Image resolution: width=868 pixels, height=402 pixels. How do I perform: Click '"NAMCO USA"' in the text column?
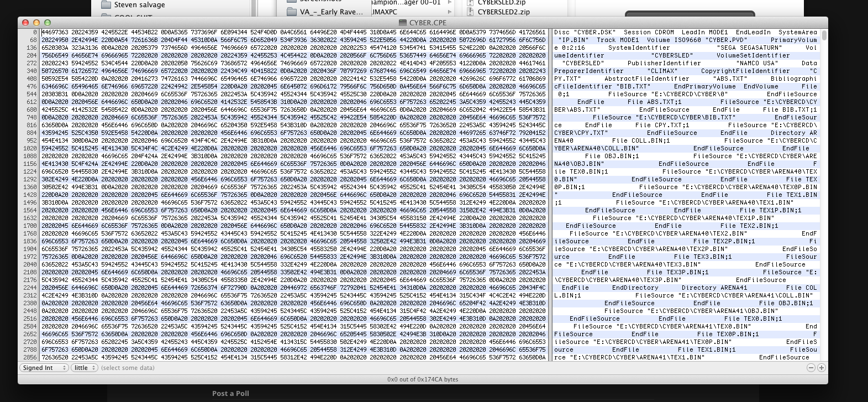[757, 64]
